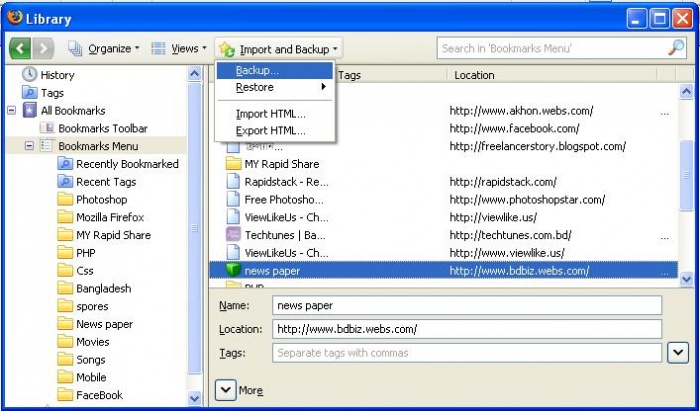Click the Bookmarks Menu list icon
The width and height of the screenshot is (700, 411).
(47, 145)
